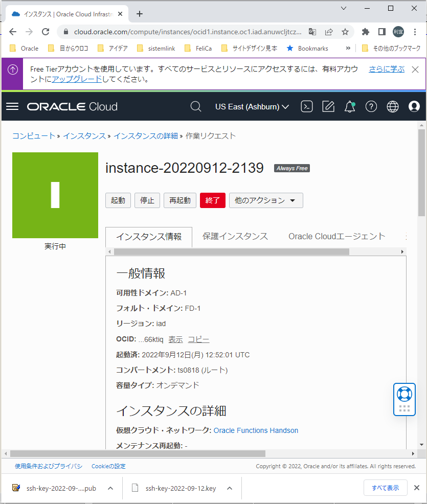This screenshot has width=427, height=504.
Task: Open the user profile avatar icon
Action: 414,106
